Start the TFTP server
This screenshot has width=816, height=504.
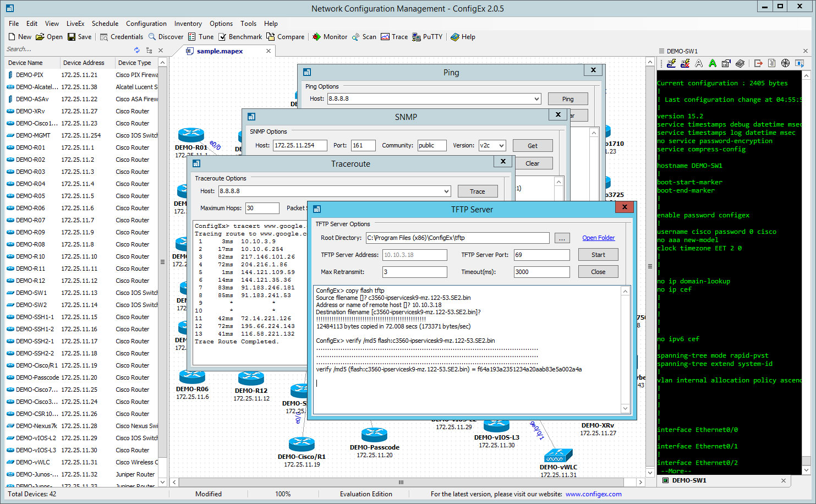pyautogui.click(x=598, y=255)
